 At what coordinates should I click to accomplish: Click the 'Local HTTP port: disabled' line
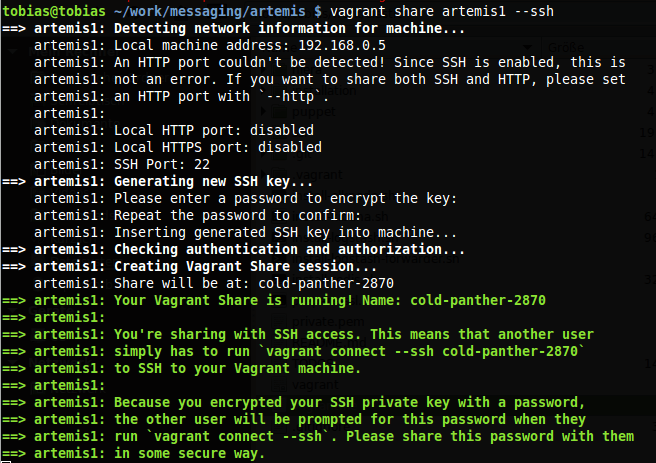click(x=214, y=130)
